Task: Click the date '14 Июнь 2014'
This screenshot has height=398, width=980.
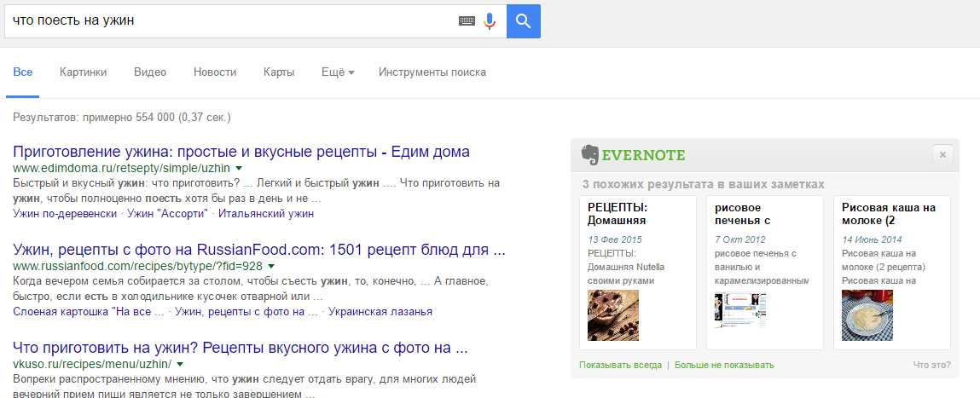Action: 872,240
